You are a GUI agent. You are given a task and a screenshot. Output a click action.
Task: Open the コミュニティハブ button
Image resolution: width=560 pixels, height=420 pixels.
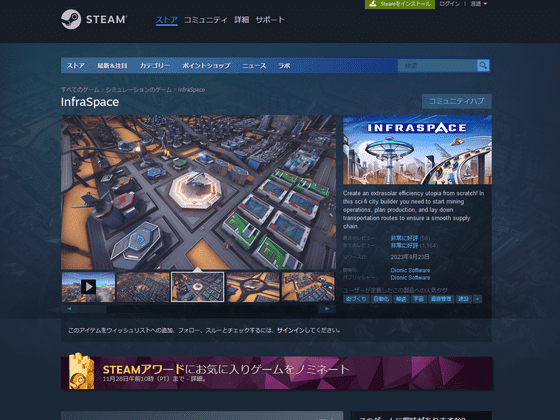(456, 101)
